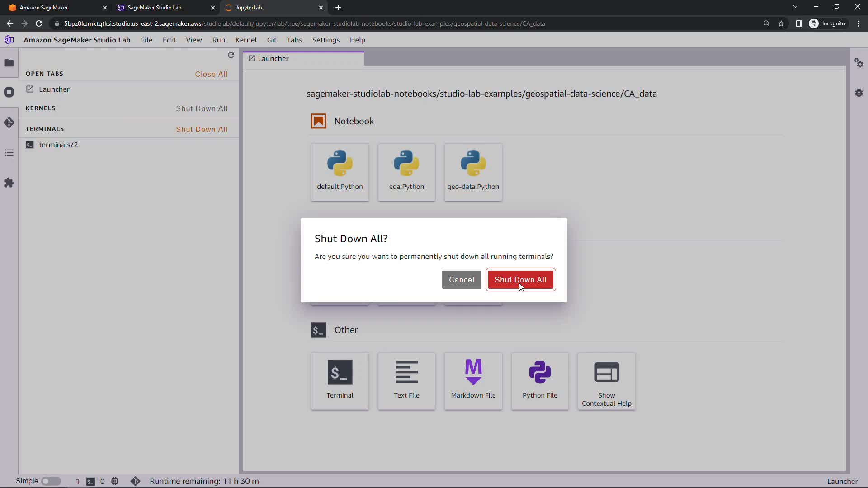Cancel the shut down dialog
The height and width of the screenshot is (488, 868).
click(461, 280)
